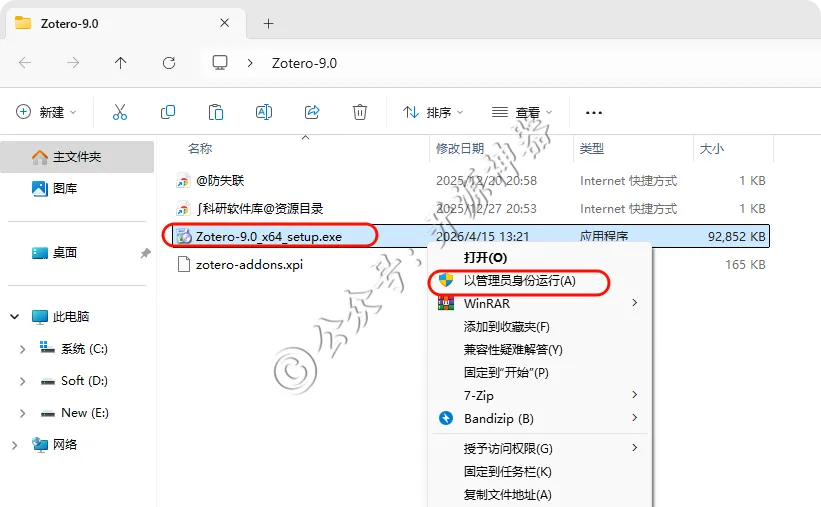
Task: Open the three-dots See more menu
Action: coord(594,113)
